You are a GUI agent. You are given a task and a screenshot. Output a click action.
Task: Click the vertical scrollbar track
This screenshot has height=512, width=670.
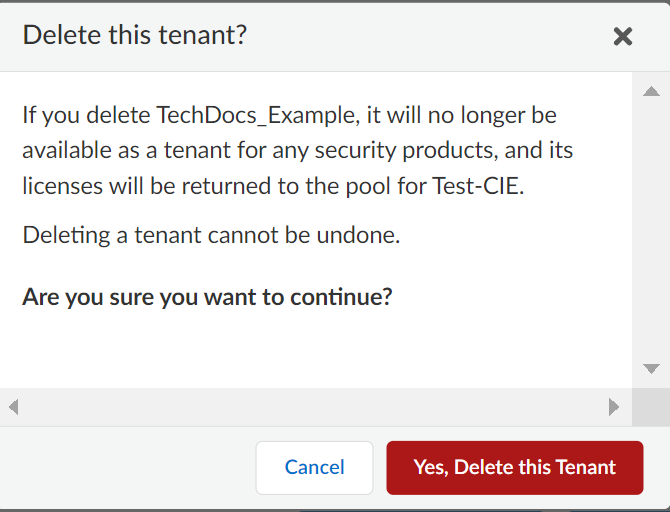coord(651,230)
